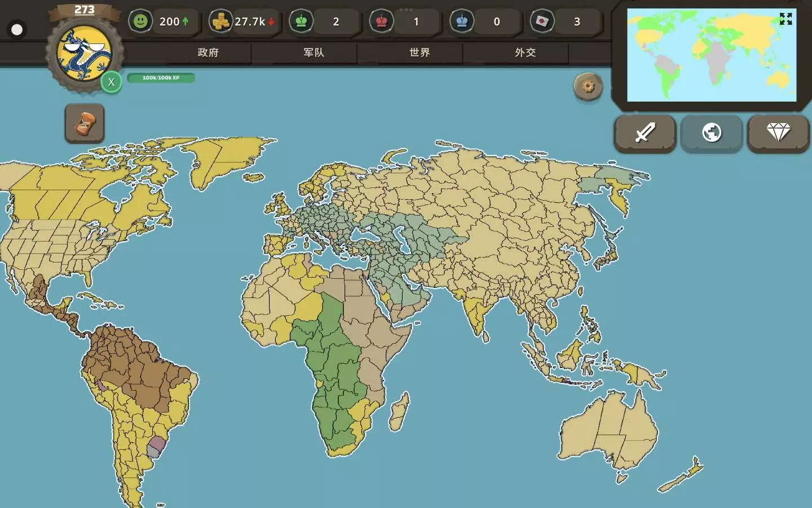Click the number 3 beside Japan flag
The height and width of the screenshot is (508, 812).
[577, 21]
